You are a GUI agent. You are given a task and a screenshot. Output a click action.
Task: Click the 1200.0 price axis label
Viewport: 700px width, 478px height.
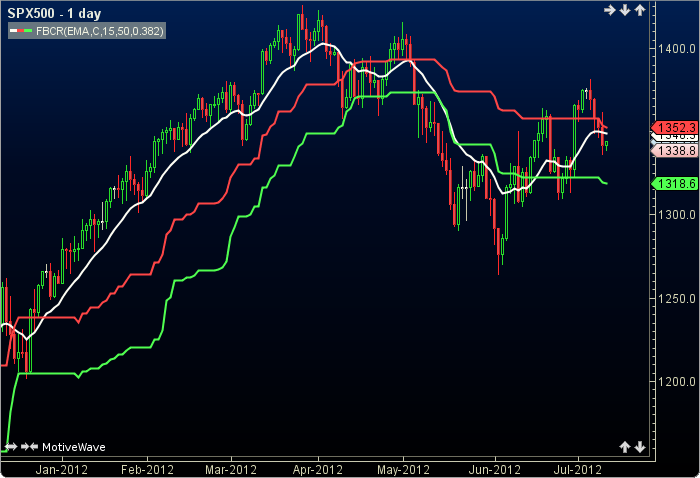pyautogui.click(x=678, y=382)
